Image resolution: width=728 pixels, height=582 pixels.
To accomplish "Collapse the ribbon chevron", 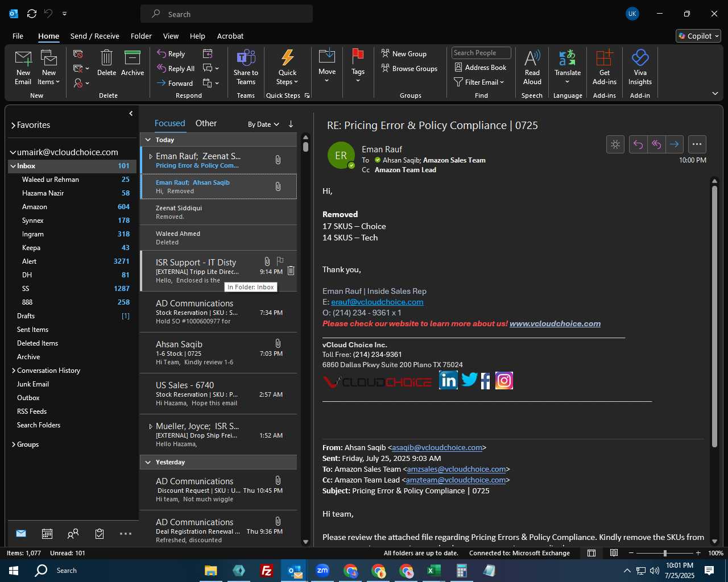I will 715,93.
